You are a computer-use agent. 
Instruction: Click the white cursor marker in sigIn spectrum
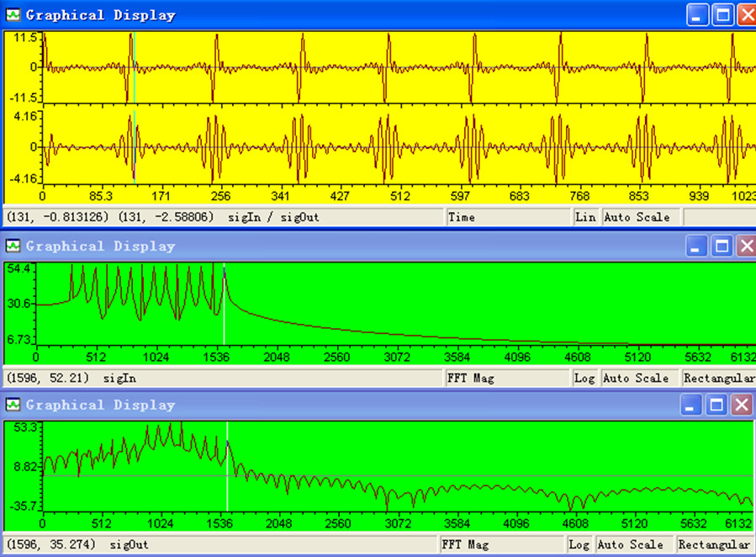click(225, 304)
